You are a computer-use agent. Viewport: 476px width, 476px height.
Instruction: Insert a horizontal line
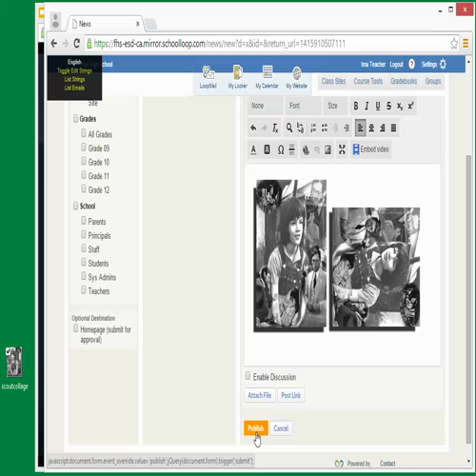coord(292,149)
